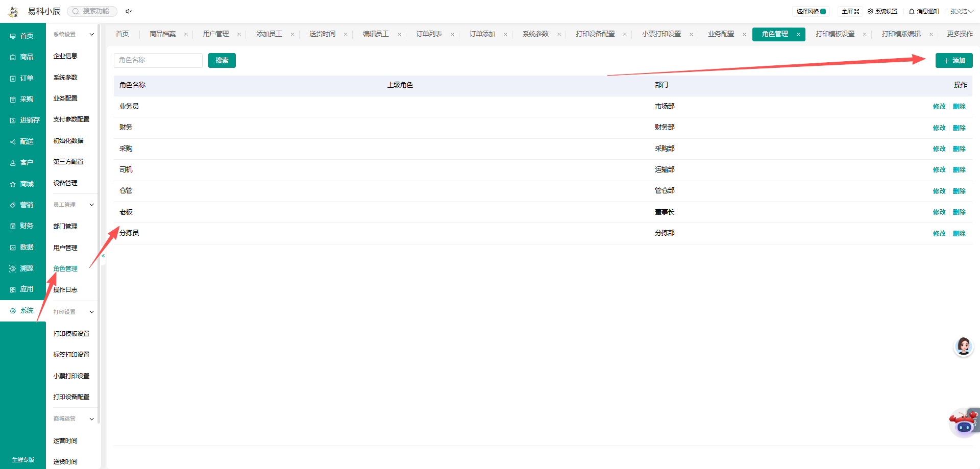980x469 pixels.
Task: Switch to the 订单列表 tab
Action: pos(429,34)
